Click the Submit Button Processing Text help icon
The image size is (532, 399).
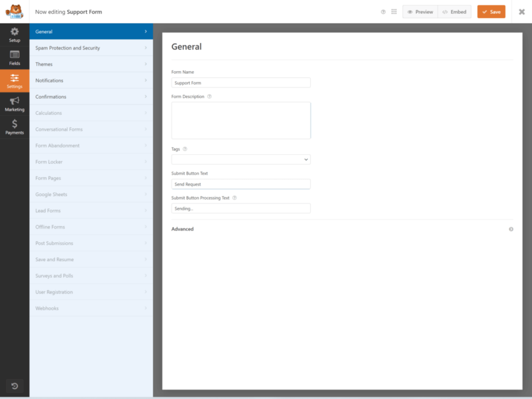(234, 198)
